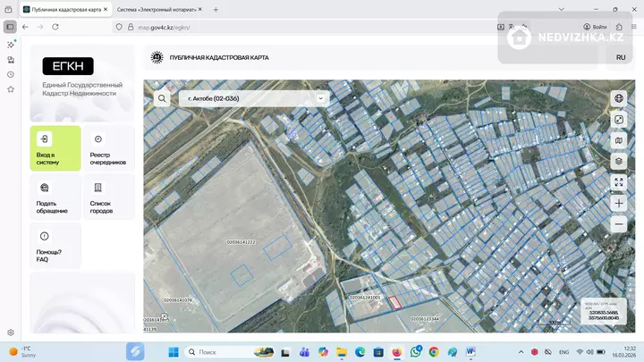Switch language with the RU button
Screen dimensions: 644x362
click(x=621, y=57)
